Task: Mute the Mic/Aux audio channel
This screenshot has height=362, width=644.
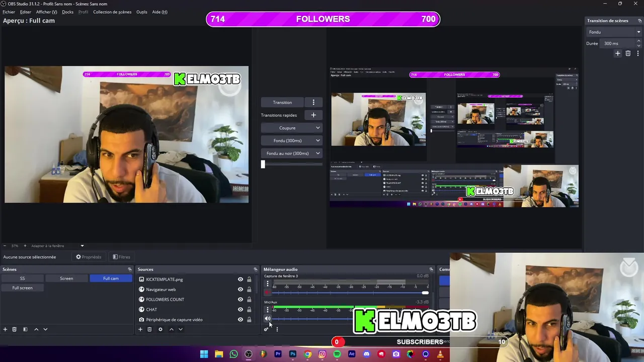Action: tap(268, 318)
